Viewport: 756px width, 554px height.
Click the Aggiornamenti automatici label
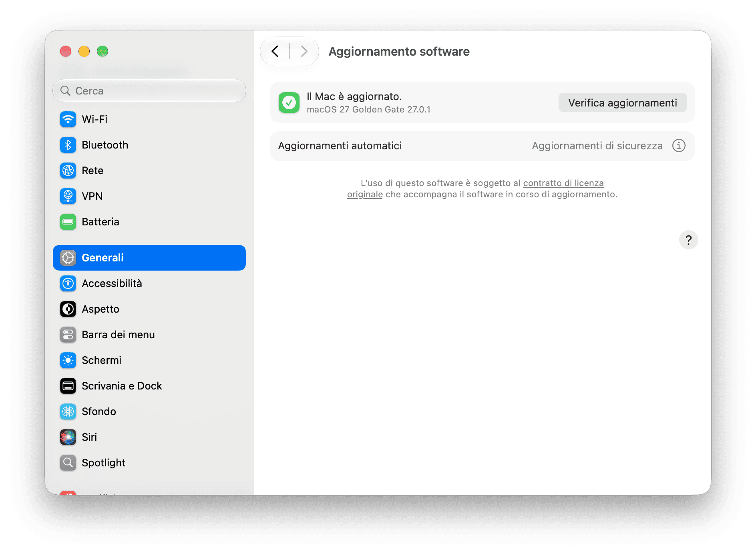pos(340,146)
